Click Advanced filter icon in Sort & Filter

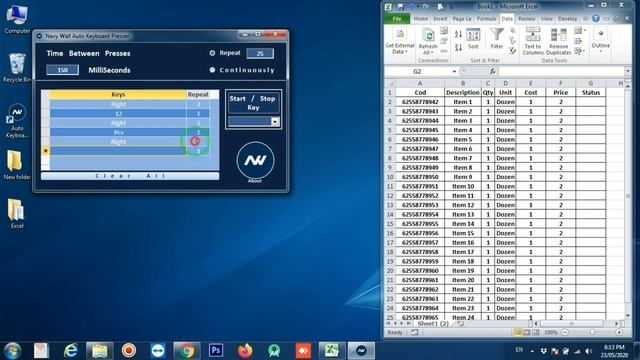[513, 51]
